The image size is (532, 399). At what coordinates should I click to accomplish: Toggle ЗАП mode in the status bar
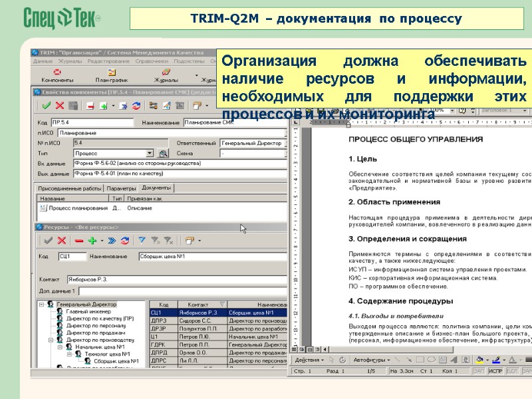479,369
